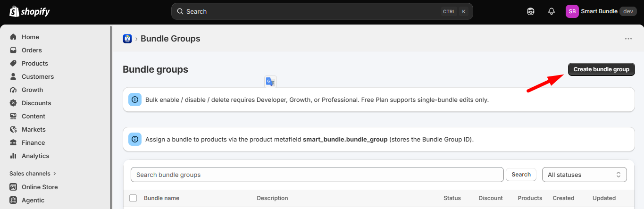
Task: Click the Products tag icon
Action: tap(13, 63)
